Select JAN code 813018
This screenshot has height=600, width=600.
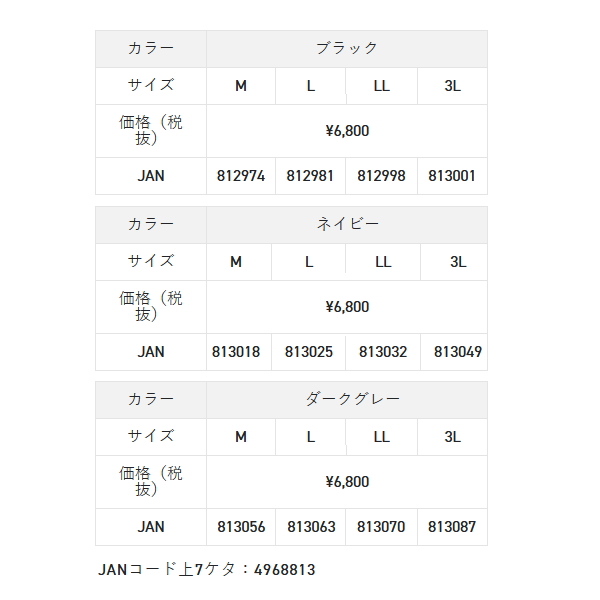[x=236, y=352]
